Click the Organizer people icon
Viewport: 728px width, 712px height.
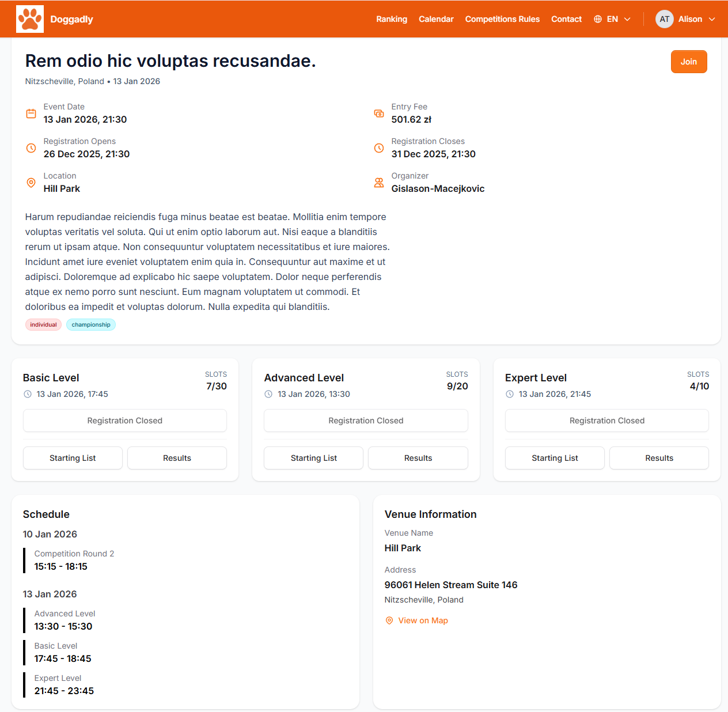click(x=379, y=183)
